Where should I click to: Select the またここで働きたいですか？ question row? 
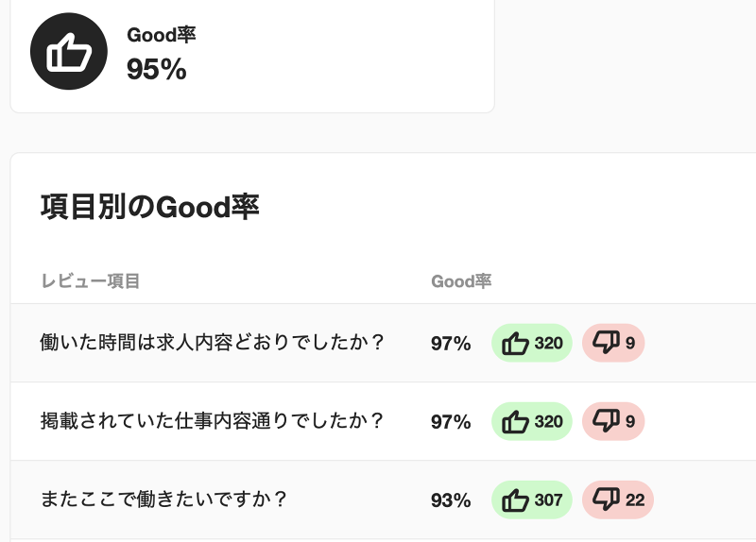click(164, 499)
